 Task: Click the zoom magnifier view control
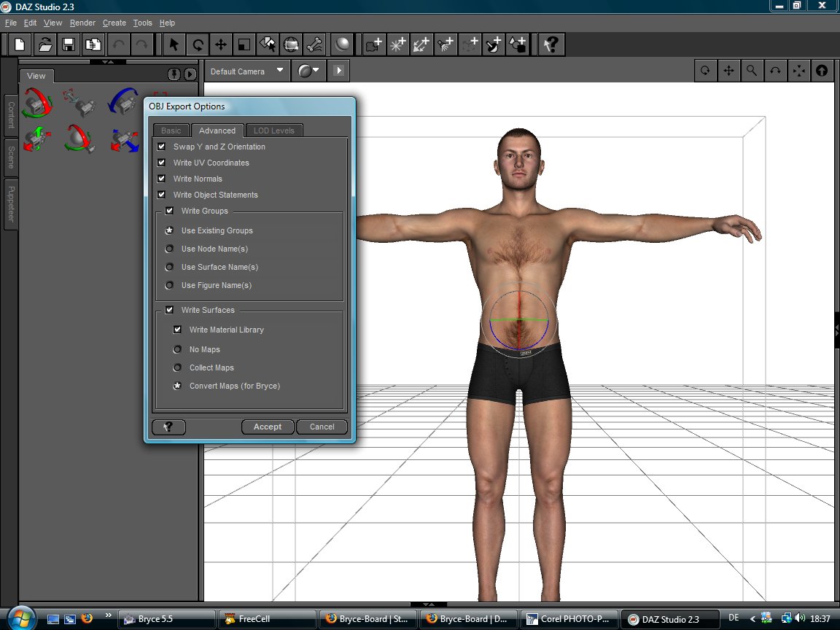coord(751,71)
